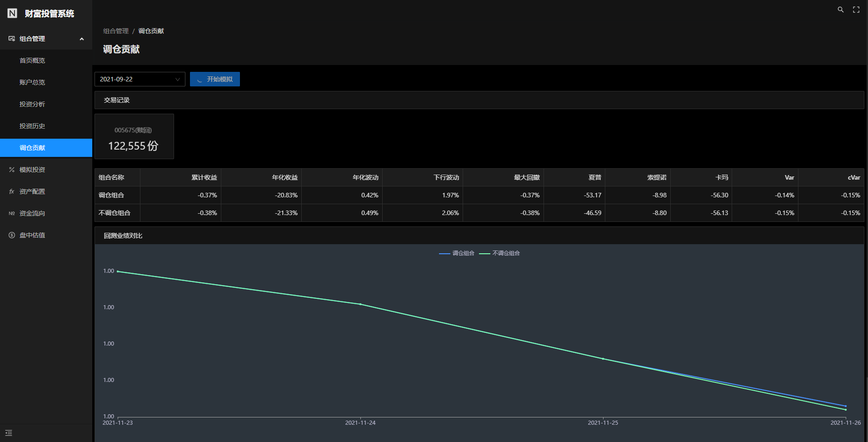Click the 调仓贡献 breadcrumb item
This screenshot has width=868, height=442.
[151, 31]
